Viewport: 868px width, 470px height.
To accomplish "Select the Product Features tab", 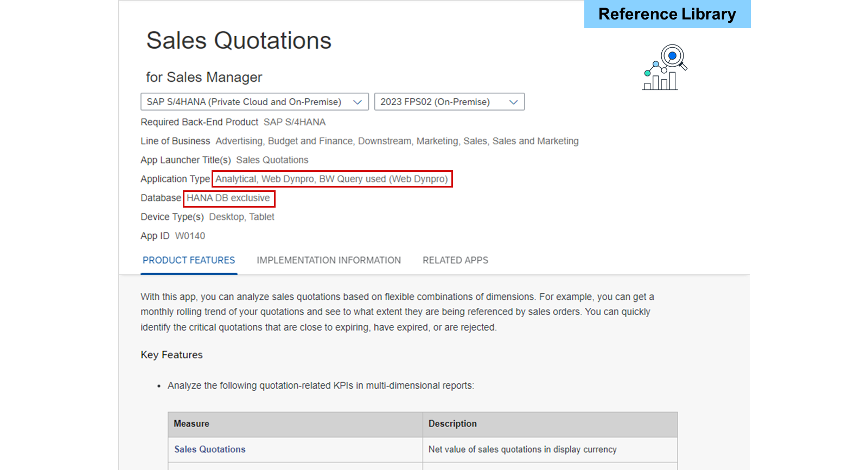I will coord(189,261).
